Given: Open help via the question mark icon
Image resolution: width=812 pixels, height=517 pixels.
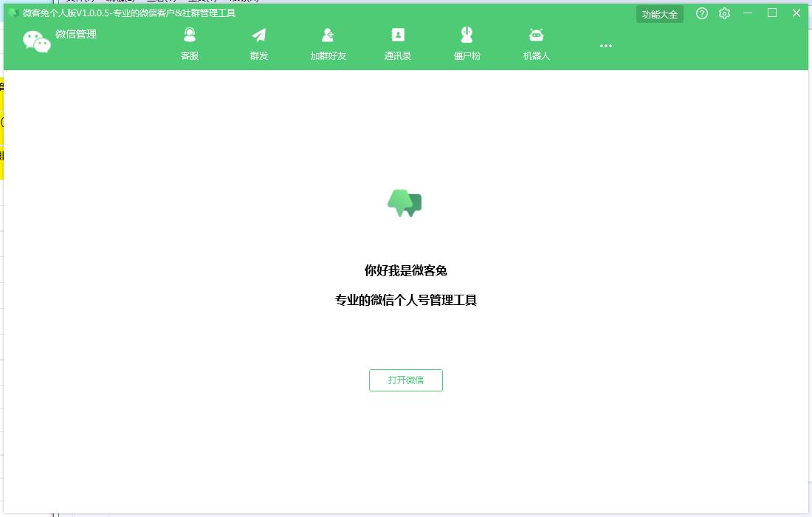Looking at the screenshot, I should point(702,13).
